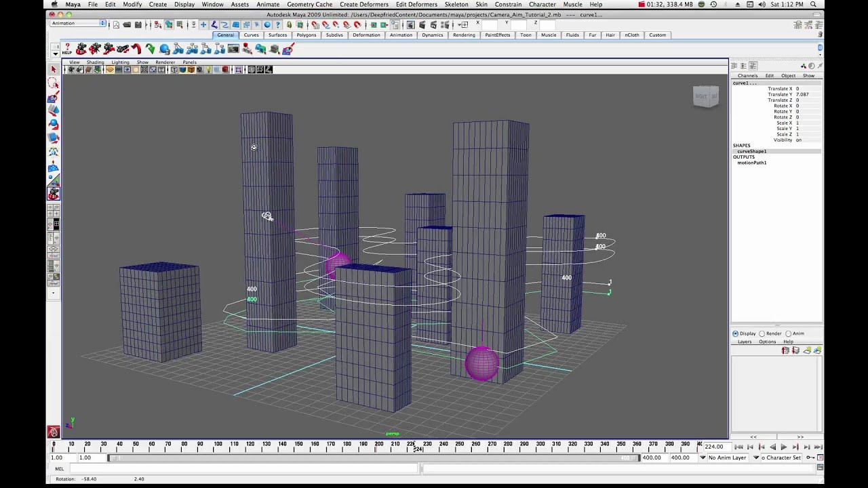Activate the Lasso select tool
This screenshot has width=868, height=488.
(54, 83)
